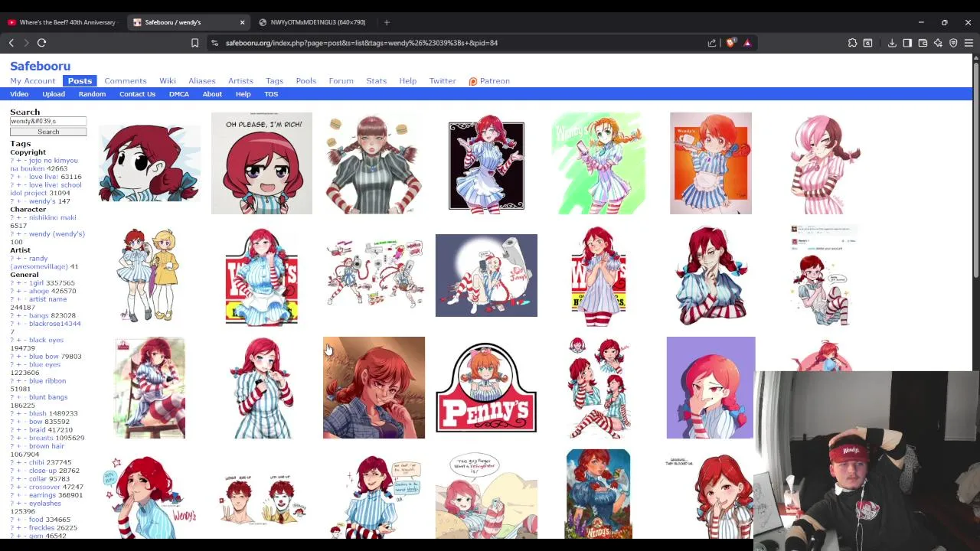The height and width of the screenshot is (551, 980).
Task: Open the Brave Shields lion icon
Action: point(731,43)
